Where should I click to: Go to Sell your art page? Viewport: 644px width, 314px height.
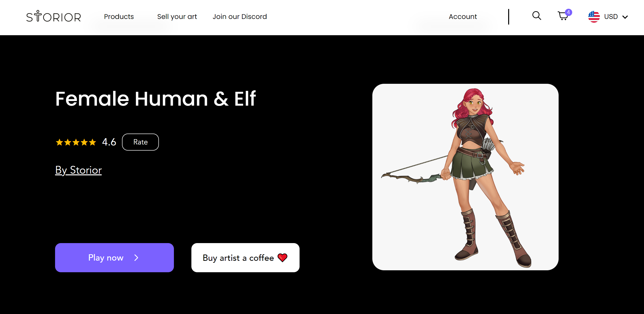pos(177,17)
